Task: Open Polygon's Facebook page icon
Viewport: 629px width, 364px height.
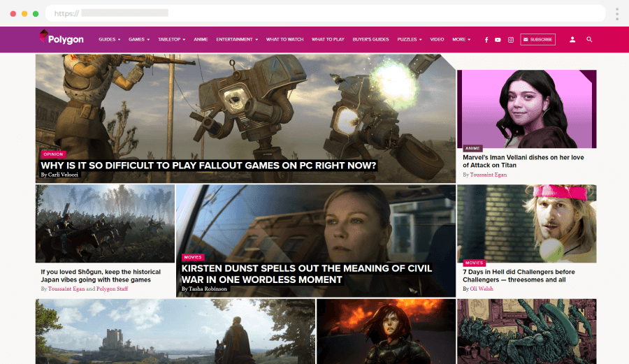Action: (x=486, y=40)
